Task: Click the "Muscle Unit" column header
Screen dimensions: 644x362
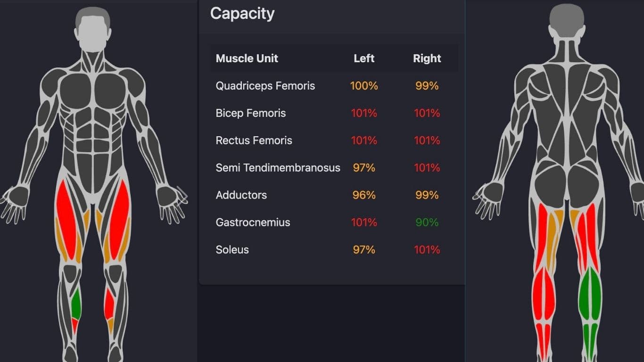Action: tap(247, 58)
